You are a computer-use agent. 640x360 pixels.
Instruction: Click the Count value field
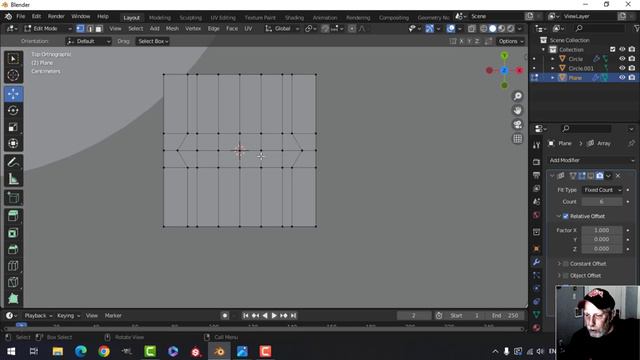[x=602, y=202]
